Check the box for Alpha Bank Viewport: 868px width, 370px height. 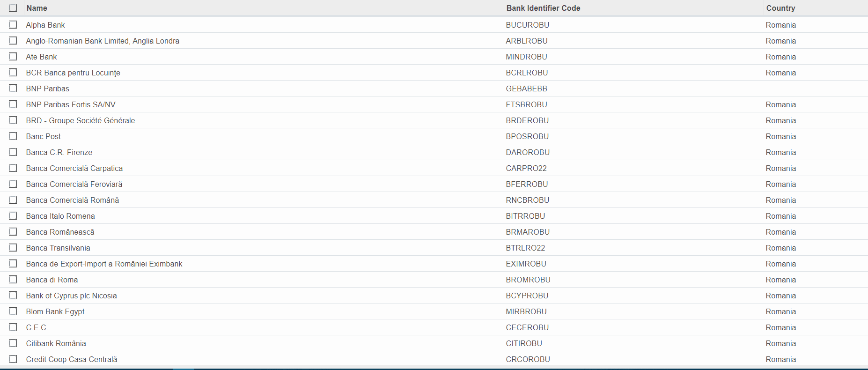tap(13, 25)
